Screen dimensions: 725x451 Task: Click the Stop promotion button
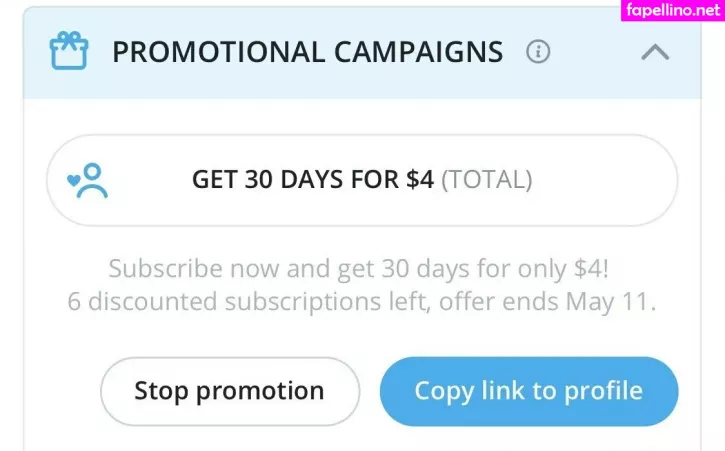click(229, 391)
